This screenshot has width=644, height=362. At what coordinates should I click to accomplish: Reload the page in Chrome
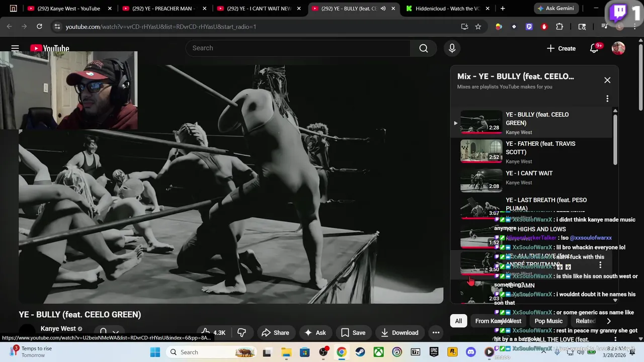39,26
